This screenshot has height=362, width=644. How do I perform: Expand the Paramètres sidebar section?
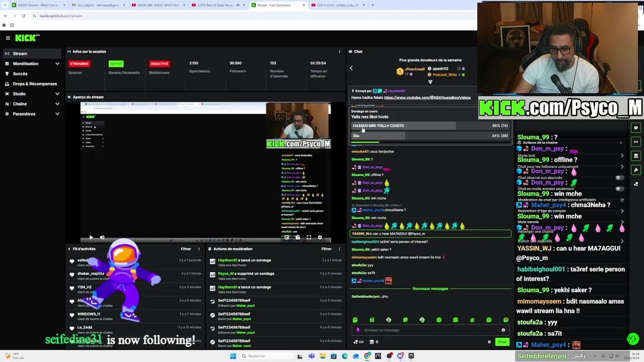click(32, 114)
